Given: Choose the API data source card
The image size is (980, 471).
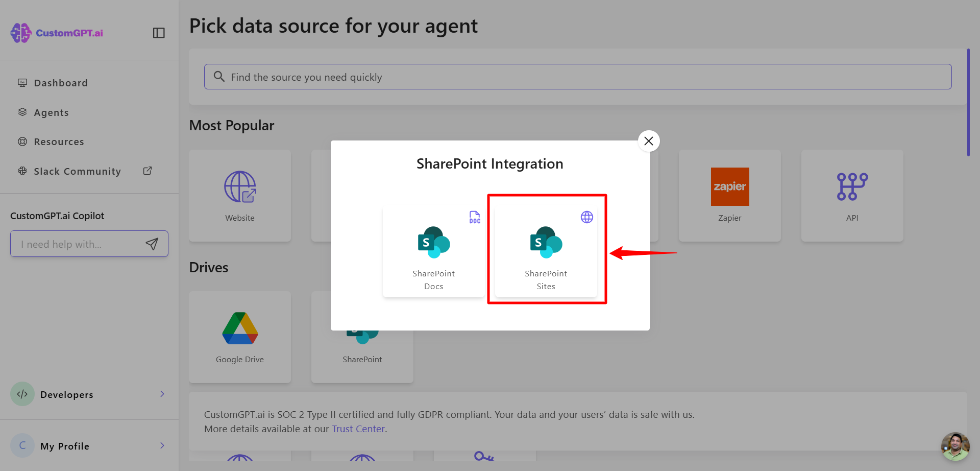Looking at the screenshot, I should pos(852,196).
